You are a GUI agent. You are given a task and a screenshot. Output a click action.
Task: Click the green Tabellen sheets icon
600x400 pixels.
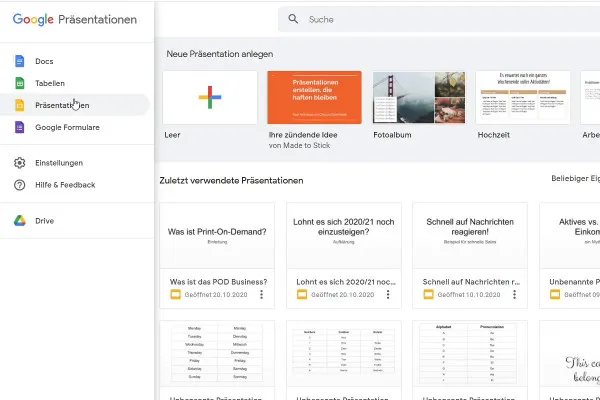click(20, 83)
